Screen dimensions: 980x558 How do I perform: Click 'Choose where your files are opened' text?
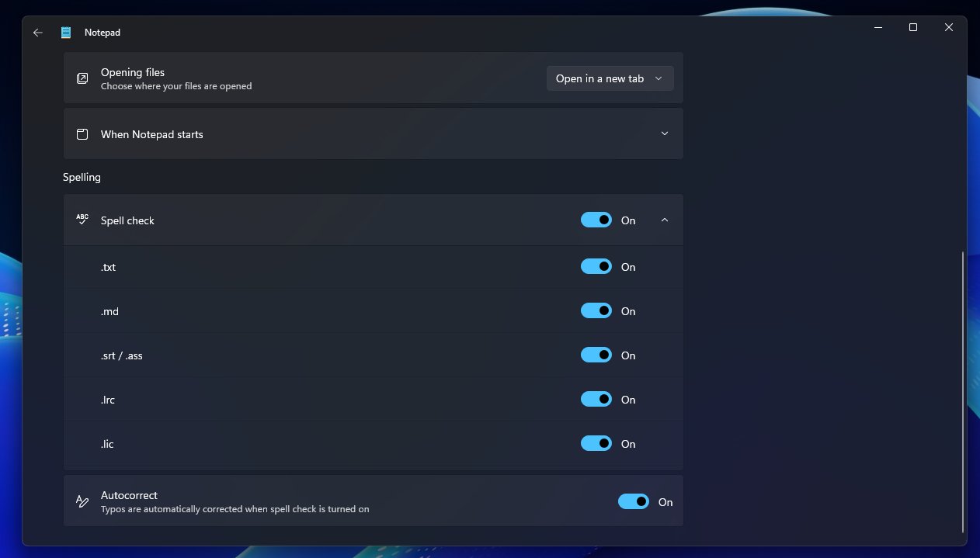click(x=176, y=86)
